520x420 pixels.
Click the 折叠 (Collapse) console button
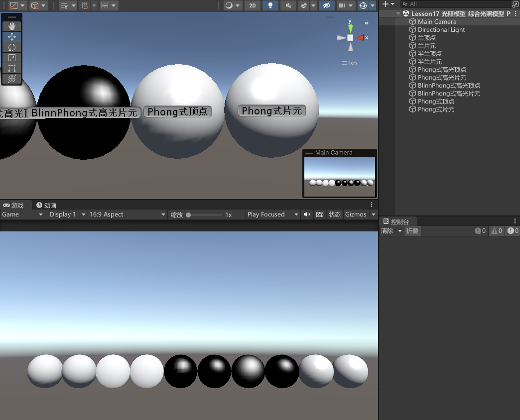click(412, 231)
